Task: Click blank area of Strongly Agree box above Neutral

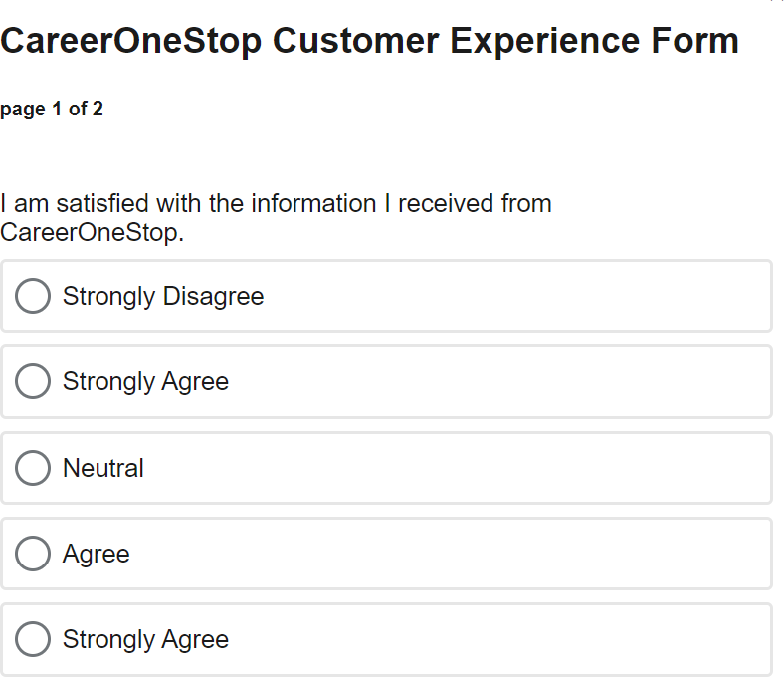Action: pyautogui.click(x=497, y=381)
